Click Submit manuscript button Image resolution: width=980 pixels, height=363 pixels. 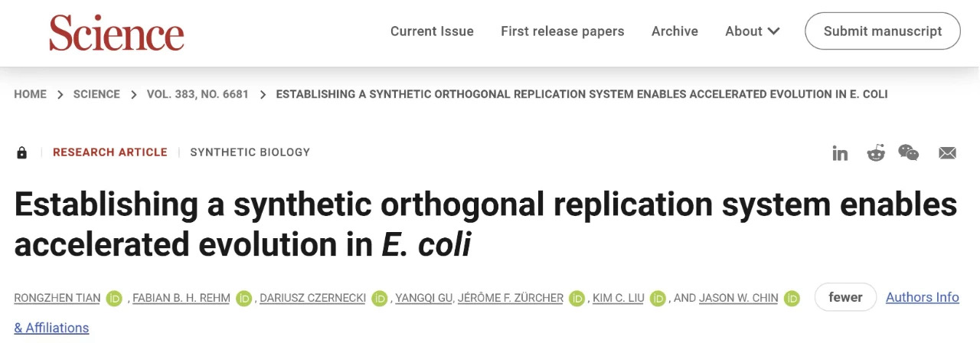[882, 31]
